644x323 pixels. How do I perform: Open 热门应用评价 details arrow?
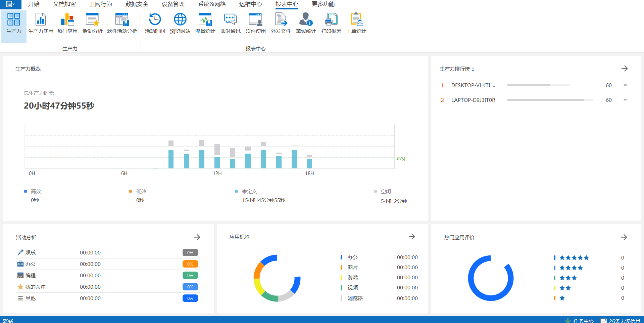[624, 237]
